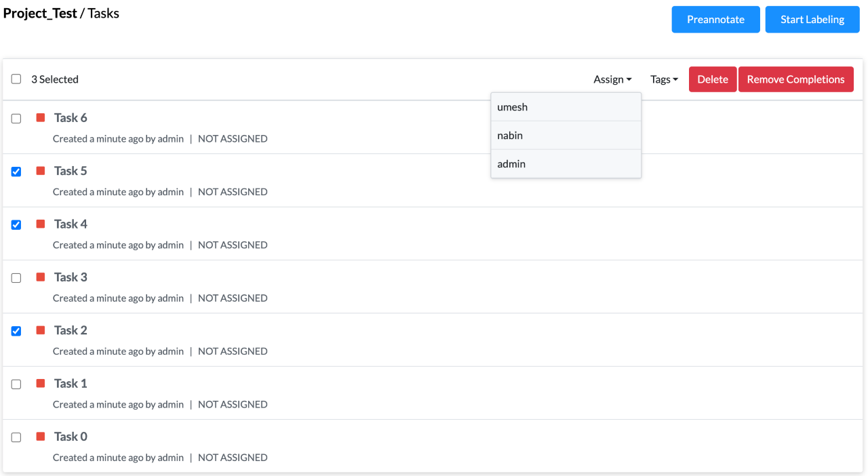Viewport: 868px width, 476px height.
Task: Click 'NOT ASSIGNED' status on Task 6
Action: [x=233, y=139]
